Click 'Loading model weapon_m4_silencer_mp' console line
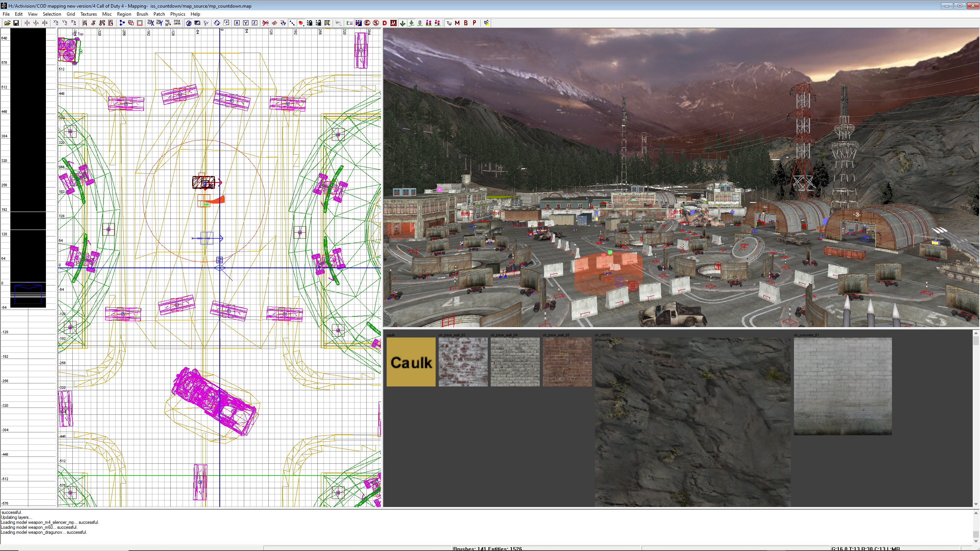Screen dimensions: 980x551 coord(50,522)
